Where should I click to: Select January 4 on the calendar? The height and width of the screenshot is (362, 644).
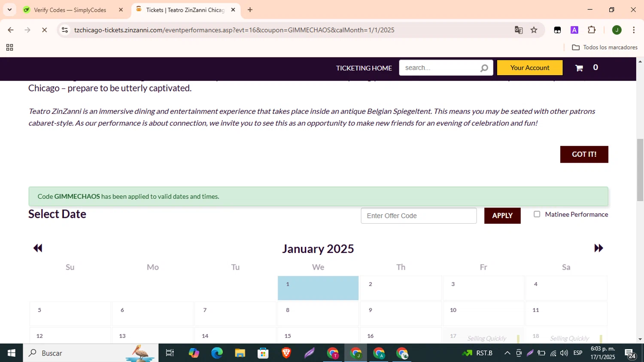(566, 288)
